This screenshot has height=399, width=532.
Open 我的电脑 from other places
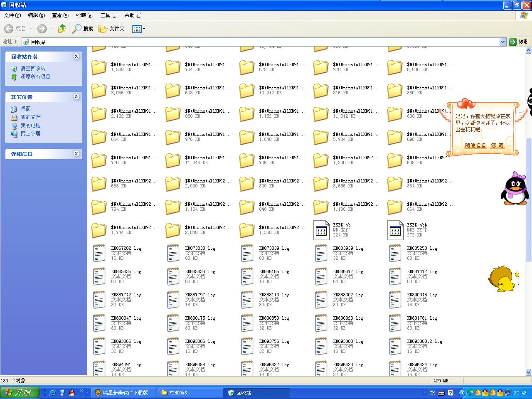point(30,126)
